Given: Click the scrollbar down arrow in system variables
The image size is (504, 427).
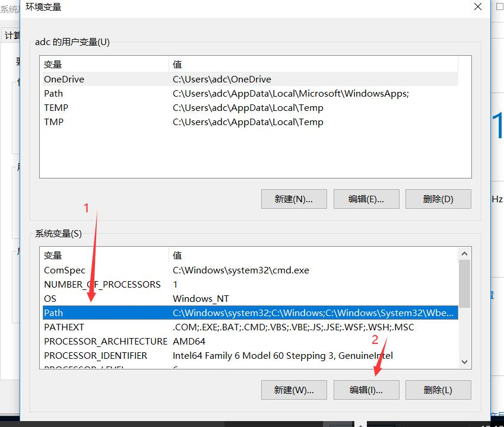Looking at the screenshot, I should pos(465,361).
